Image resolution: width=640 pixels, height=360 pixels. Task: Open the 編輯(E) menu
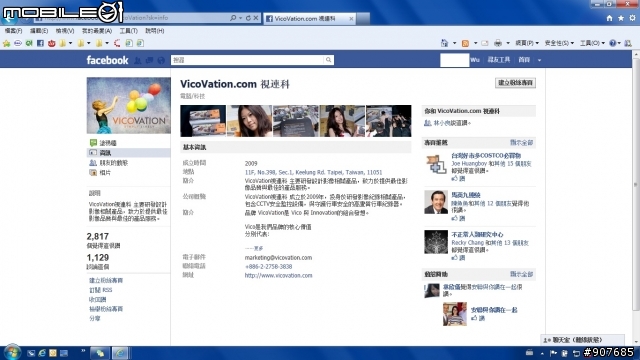tap(39, 31)
